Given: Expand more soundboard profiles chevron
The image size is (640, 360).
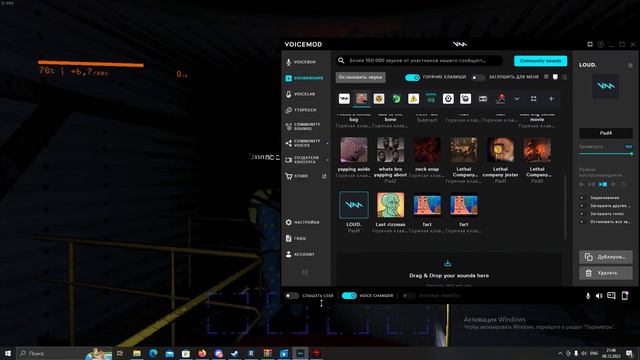Looking at the screenshot, I should pos(517,99).
